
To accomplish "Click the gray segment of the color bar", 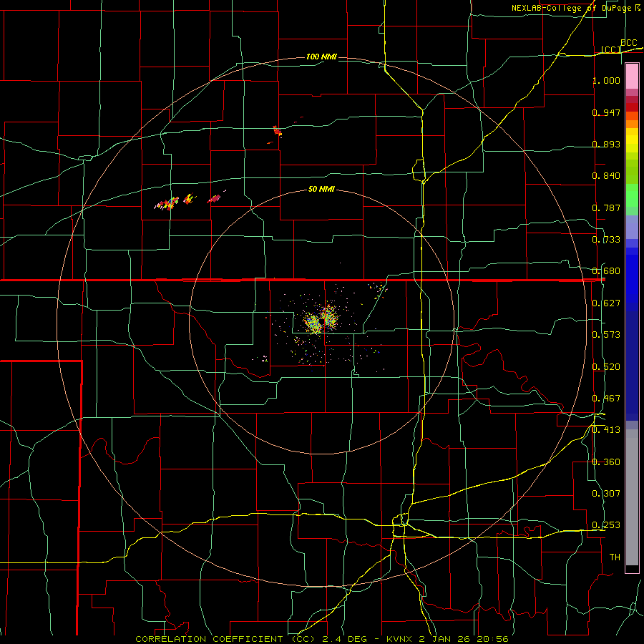I will [632, 497].
